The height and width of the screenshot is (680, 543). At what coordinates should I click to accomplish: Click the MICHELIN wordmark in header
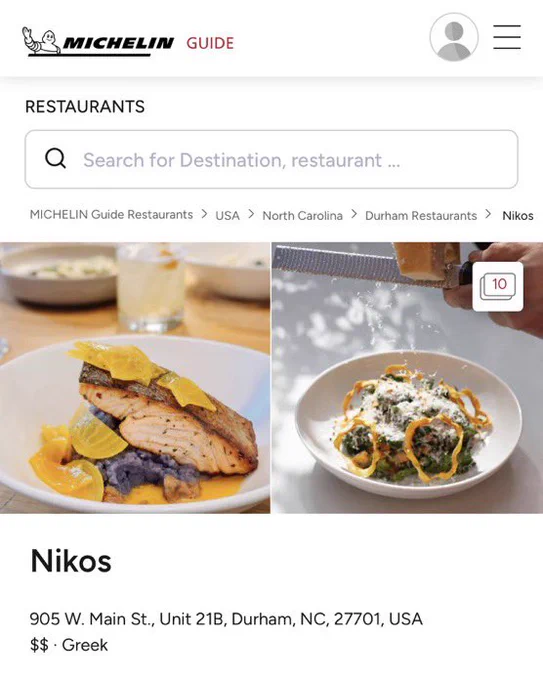click(118, 43)
